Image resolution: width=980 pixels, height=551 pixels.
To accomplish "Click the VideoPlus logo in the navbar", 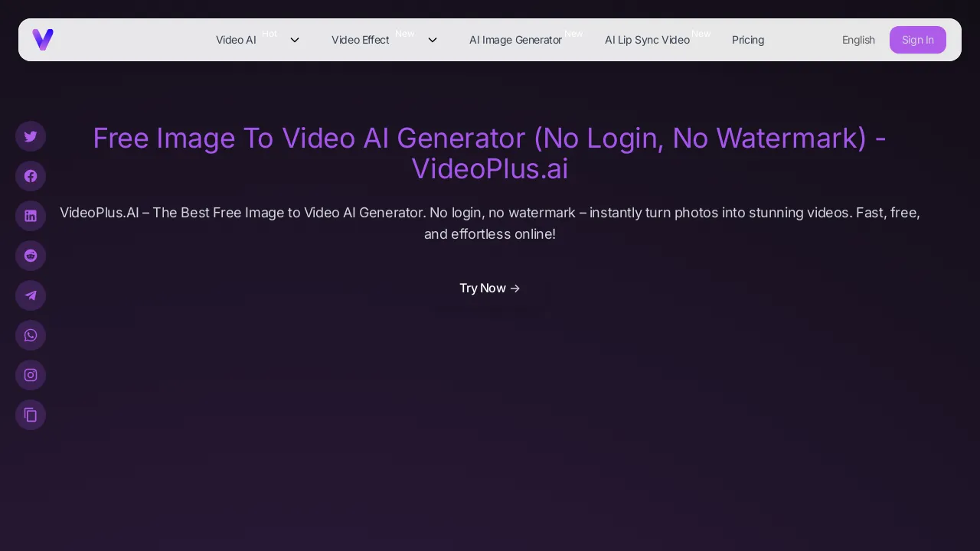I will (43, 40).
